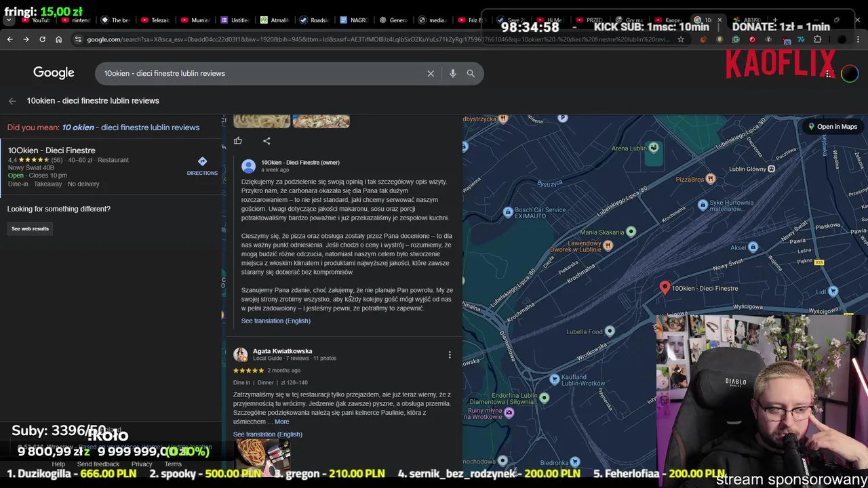
Task: Click the '10Okien - Dieci Finestre (owner)' name
Action: [300, 163]
